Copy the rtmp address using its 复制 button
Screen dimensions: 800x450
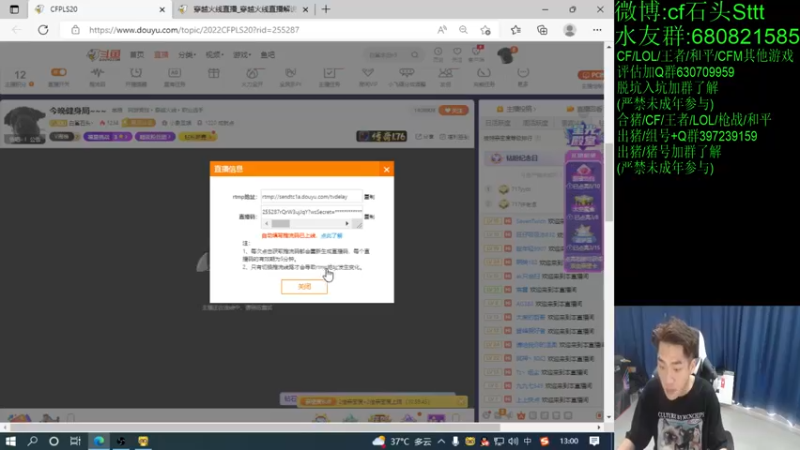click(369, 197)
